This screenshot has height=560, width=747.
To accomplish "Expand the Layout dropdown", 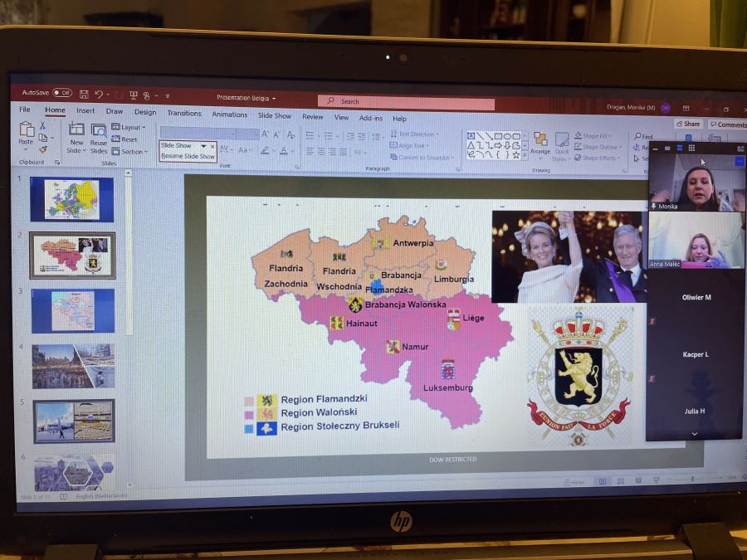I will click(x=129, y=127).
